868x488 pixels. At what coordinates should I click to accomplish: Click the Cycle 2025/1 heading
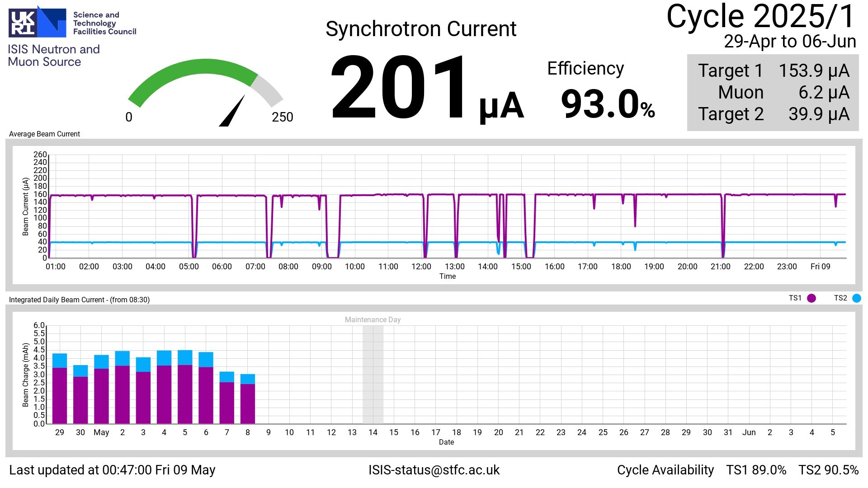pyautogui.click(x=760, y=17)
